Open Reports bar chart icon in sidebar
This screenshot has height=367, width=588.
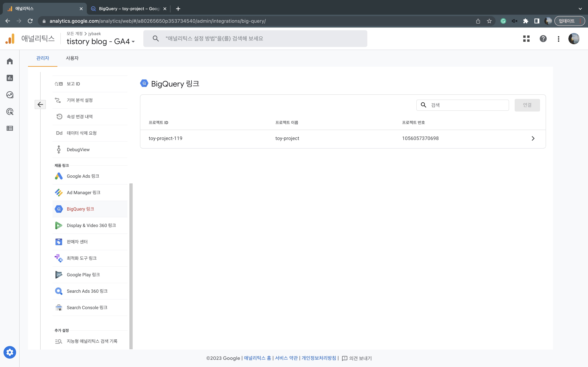(10, 78)
